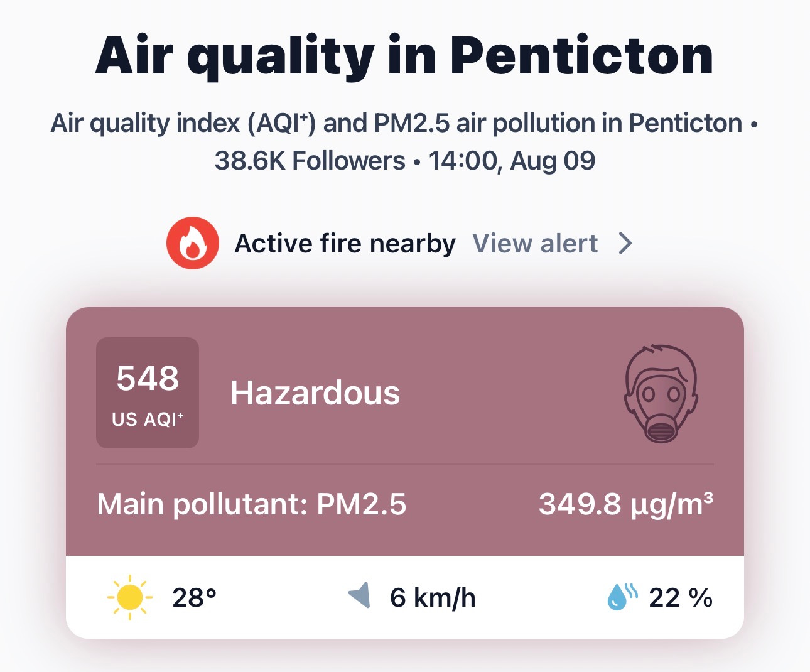Click the Air quality in Penticton heading

pos(404,56)
